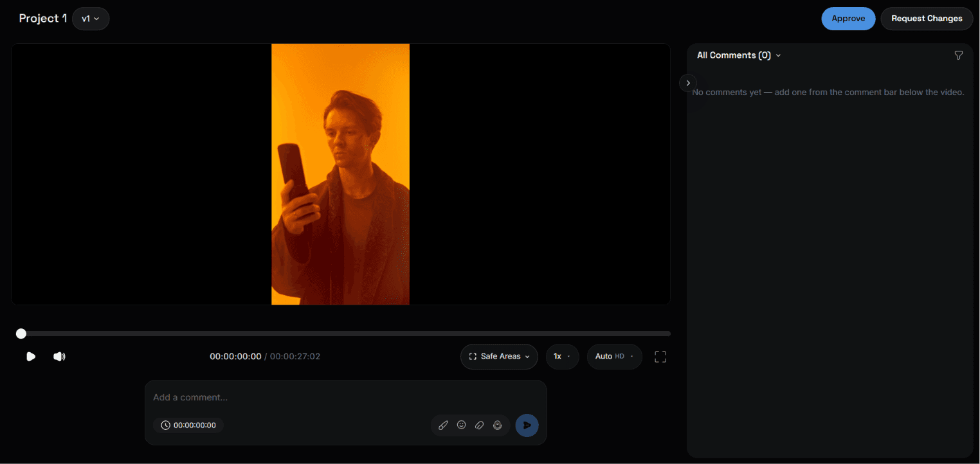Image resolution: width=980 pixels, height=464 pixels.
Task: Click the video preview frame
Action: coord(341,174)
